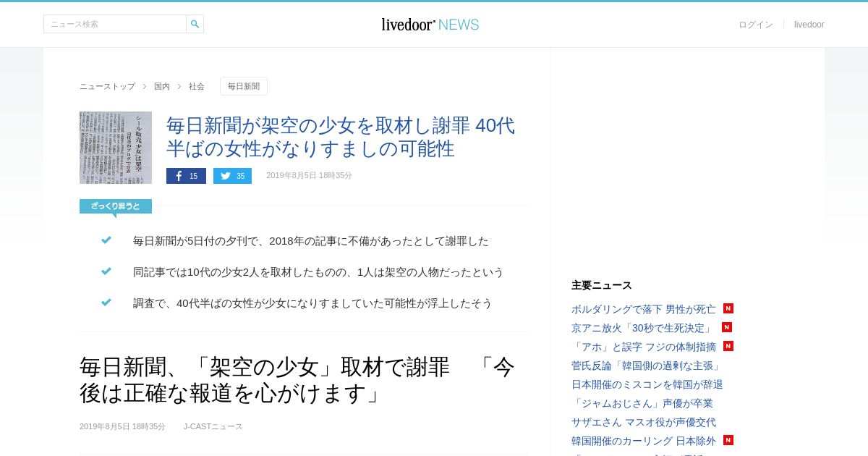Open the livedoor link in header
Image resolution: width=868 pixels, height=456 pixels.
pyautogui.click(x=809, y=25)
